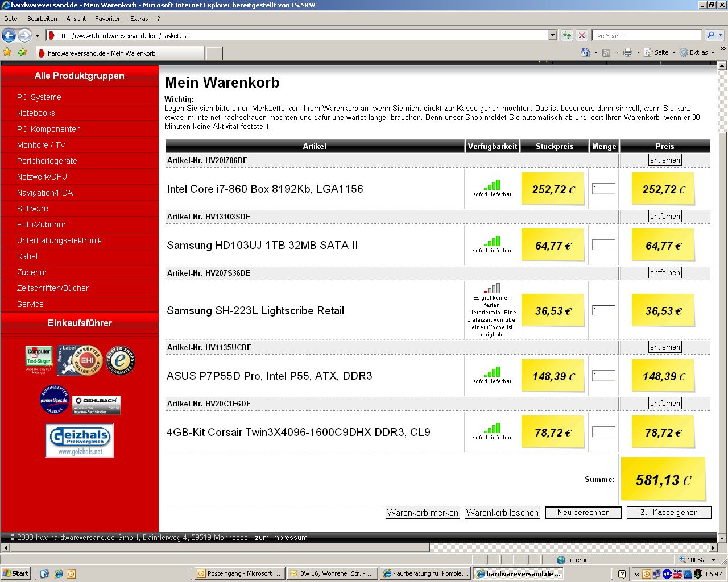This screenshot has width=728, height=582.
Task: Click the Live Search input box
Action: click(x=647, y=35)
